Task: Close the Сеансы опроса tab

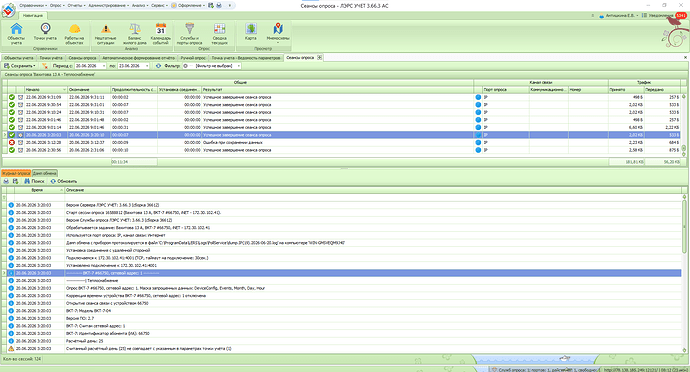Action: pyautogui.click(x=319, y=58)
